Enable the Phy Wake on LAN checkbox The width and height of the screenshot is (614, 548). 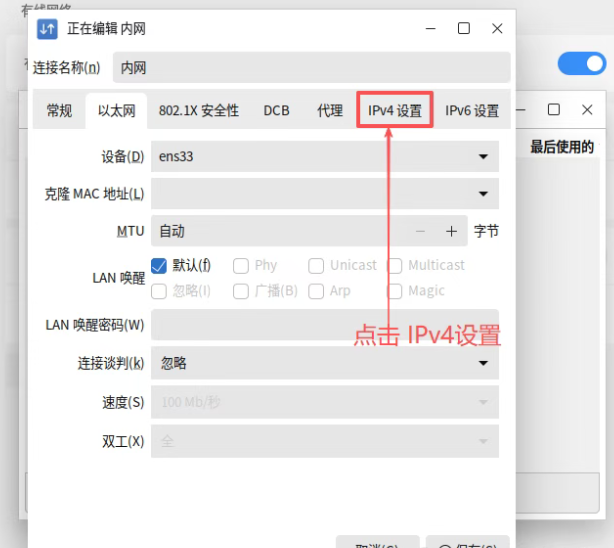click(x=241, y=266)
